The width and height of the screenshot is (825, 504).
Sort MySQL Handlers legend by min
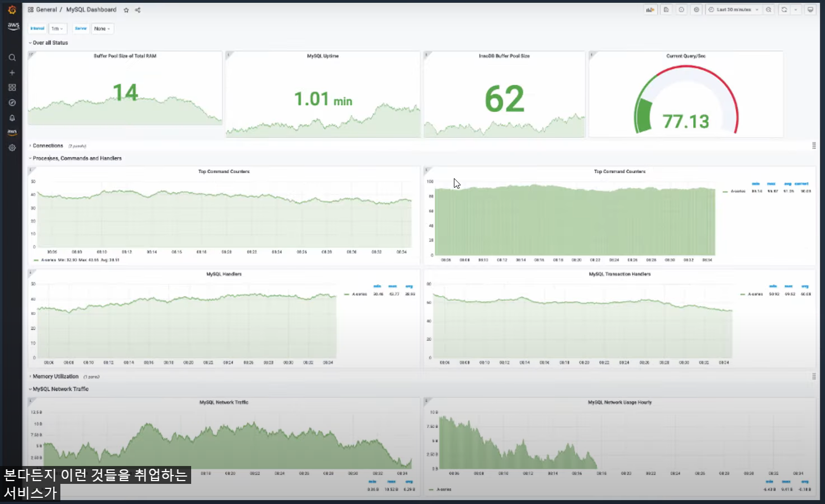coord(377,287)
